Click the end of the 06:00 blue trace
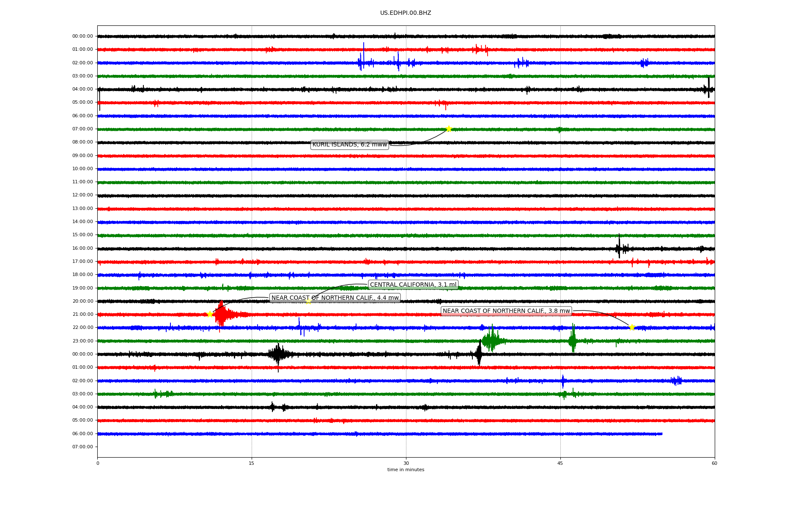The image size is (812, 508). [x=661, y=433]
